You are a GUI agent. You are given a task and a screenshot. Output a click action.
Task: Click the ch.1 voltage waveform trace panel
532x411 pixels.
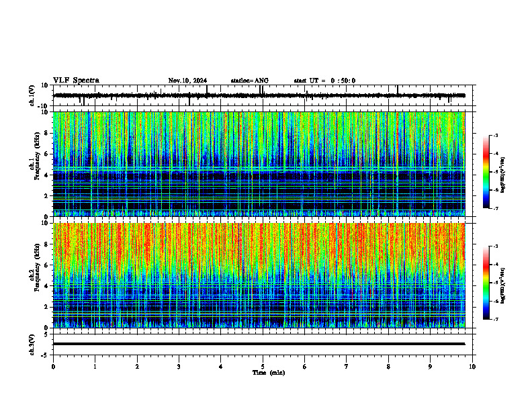click(264, 95)
